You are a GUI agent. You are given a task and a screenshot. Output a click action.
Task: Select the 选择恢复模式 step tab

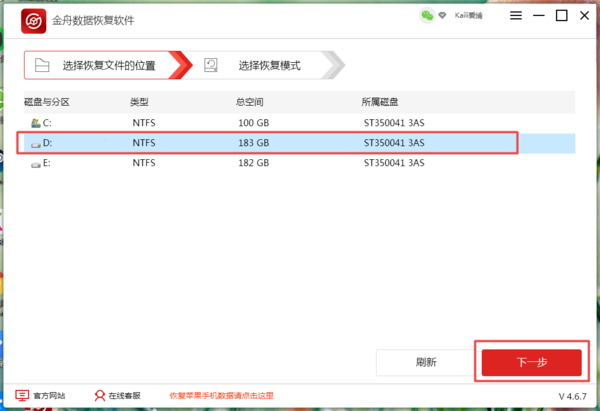[264, 65]
